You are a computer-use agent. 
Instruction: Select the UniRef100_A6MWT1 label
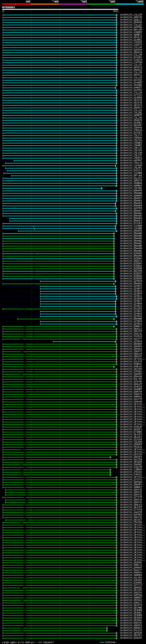131,35
